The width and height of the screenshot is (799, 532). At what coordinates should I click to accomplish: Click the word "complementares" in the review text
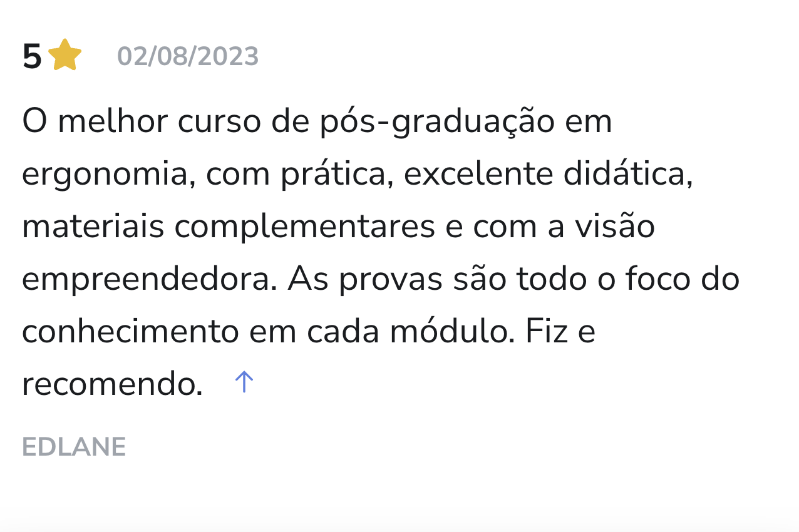[304, 227]
